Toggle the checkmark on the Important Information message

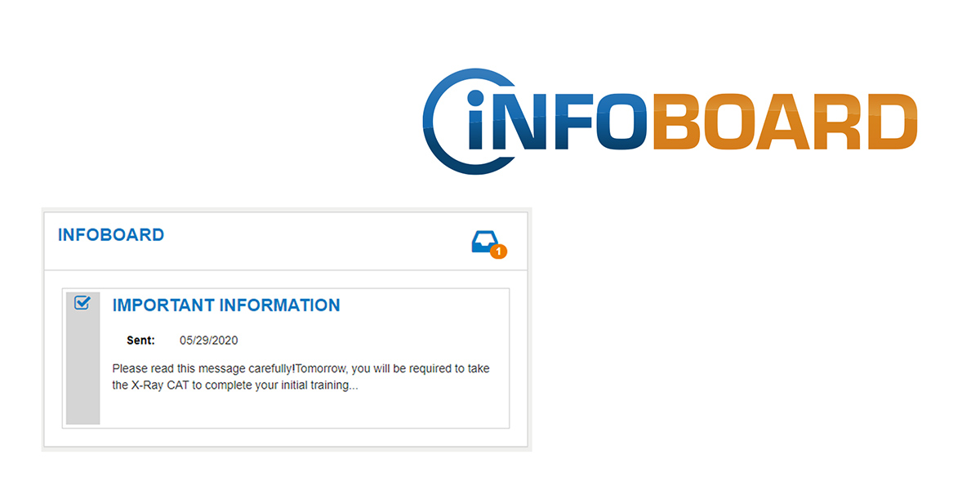(82, 303)
